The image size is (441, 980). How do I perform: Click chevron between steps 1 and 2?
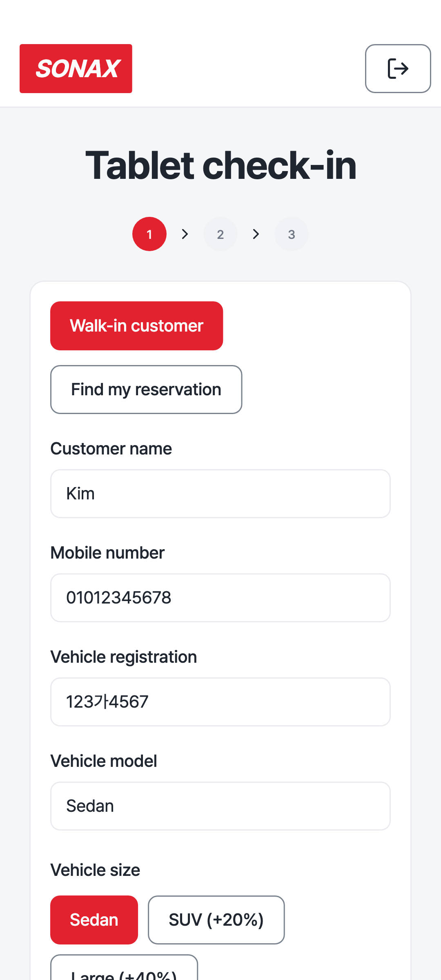(x=185, y=234)
